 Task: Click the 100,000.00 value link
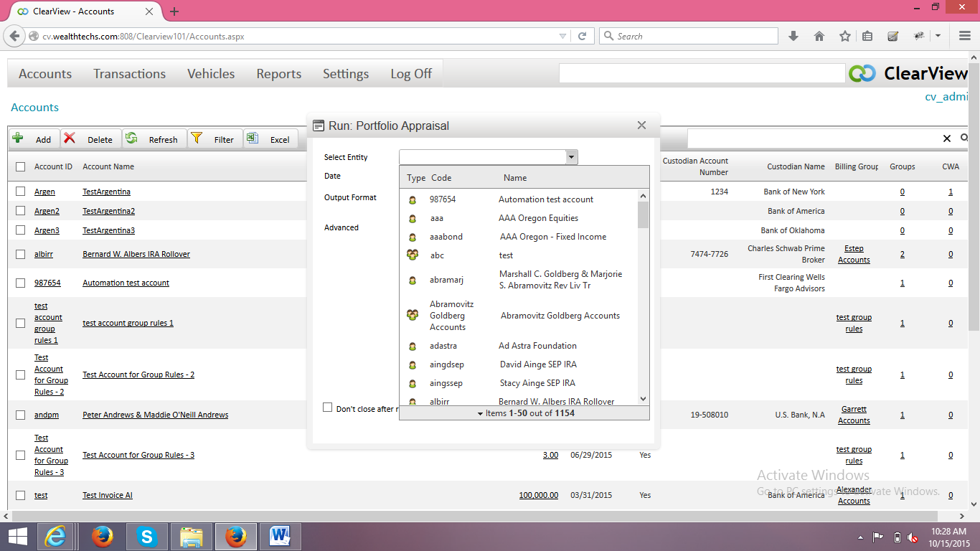(539, 495)
